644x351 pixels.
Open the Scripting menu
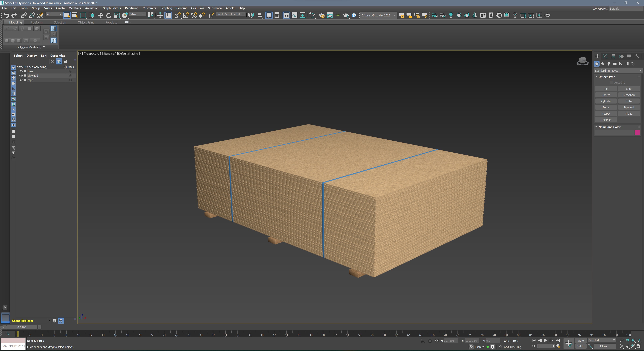coord(166,8)
